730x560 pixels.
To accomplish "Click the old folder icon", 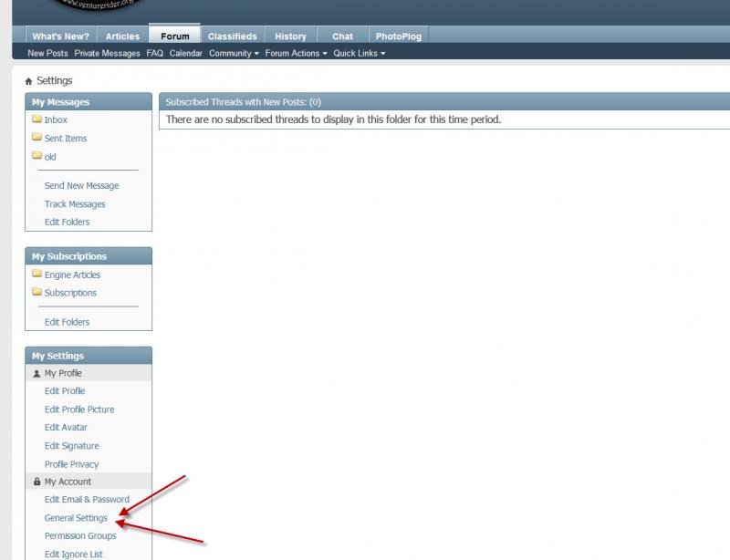I will coord(36,156).
